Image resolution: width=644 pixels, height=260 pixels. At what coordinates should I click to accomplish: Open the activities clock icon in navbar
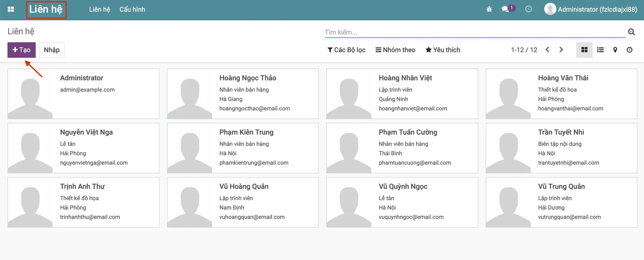[x=528, y=9]
